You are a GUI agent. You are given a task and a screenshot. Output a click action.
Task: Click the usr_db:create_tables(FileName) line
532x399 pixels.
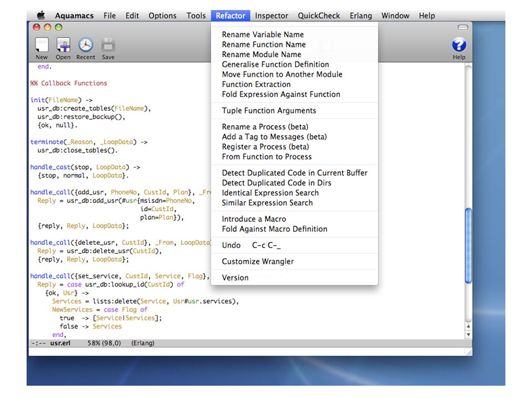pos(94,109)
